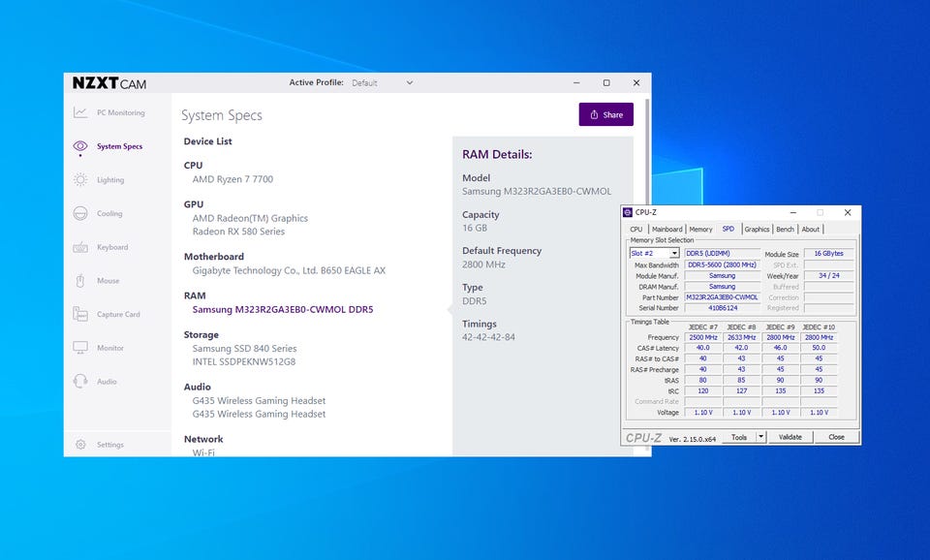Maximize the NZXT CAM window
This screenshot has height=560, width=930.
[606, 83]
